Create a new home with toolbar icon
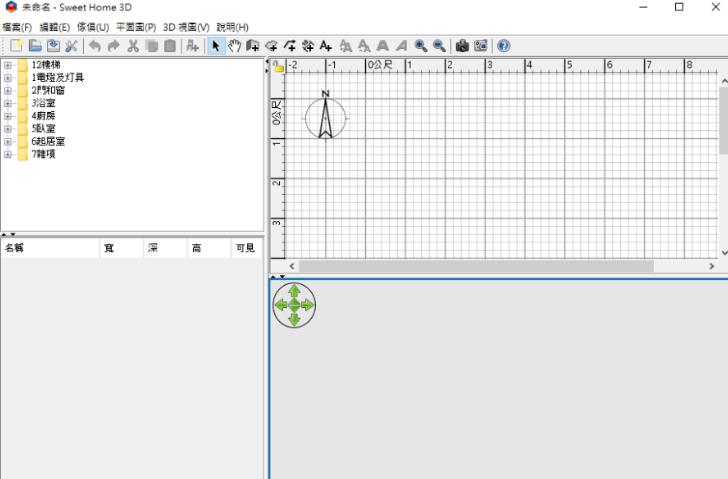The height and width of the screenshot is (479, 728). (16, 45)
